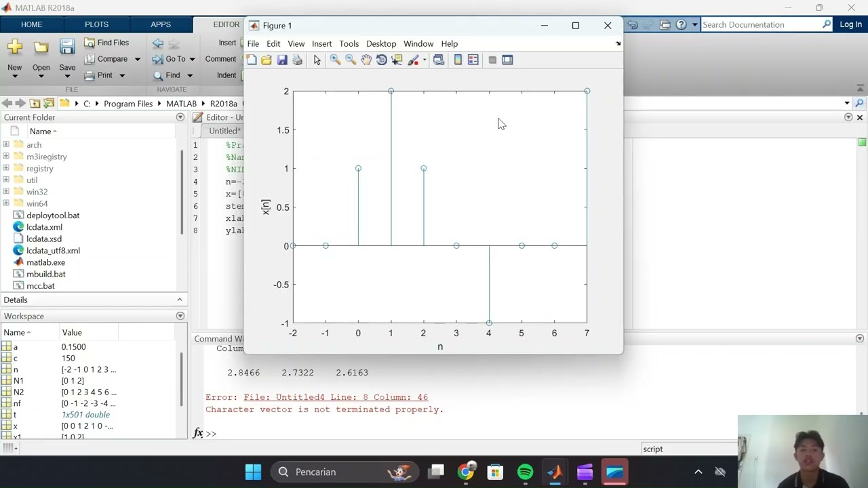Open the Help menu in Figure 1
The image size is (868, 488).
coord(450,43)
